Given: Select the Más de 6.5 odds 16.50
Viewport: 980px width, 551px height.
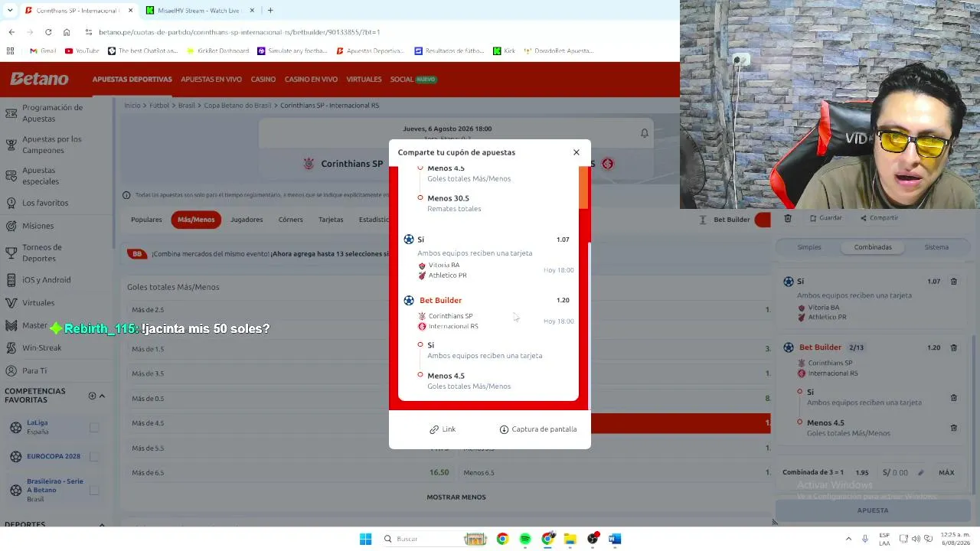Looking at the screenshot, I should point(439,473).
